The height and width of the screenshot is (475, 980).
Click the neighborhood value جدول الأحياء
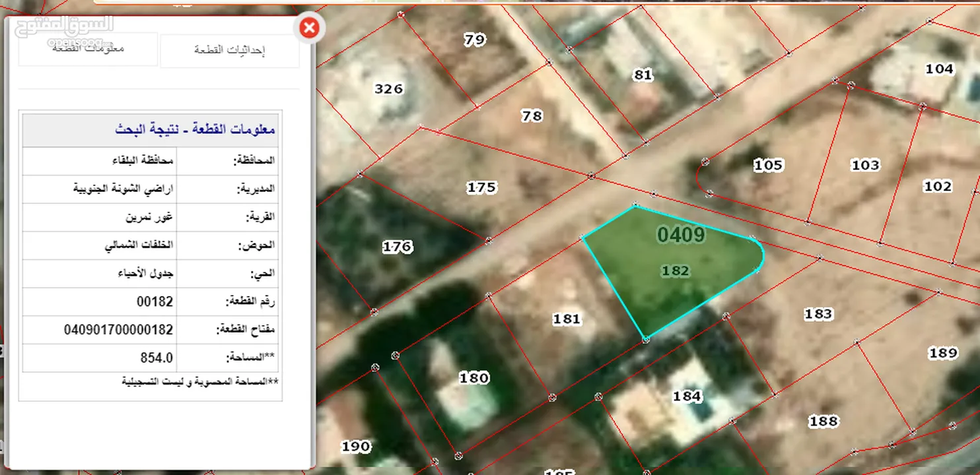point(145,272)
